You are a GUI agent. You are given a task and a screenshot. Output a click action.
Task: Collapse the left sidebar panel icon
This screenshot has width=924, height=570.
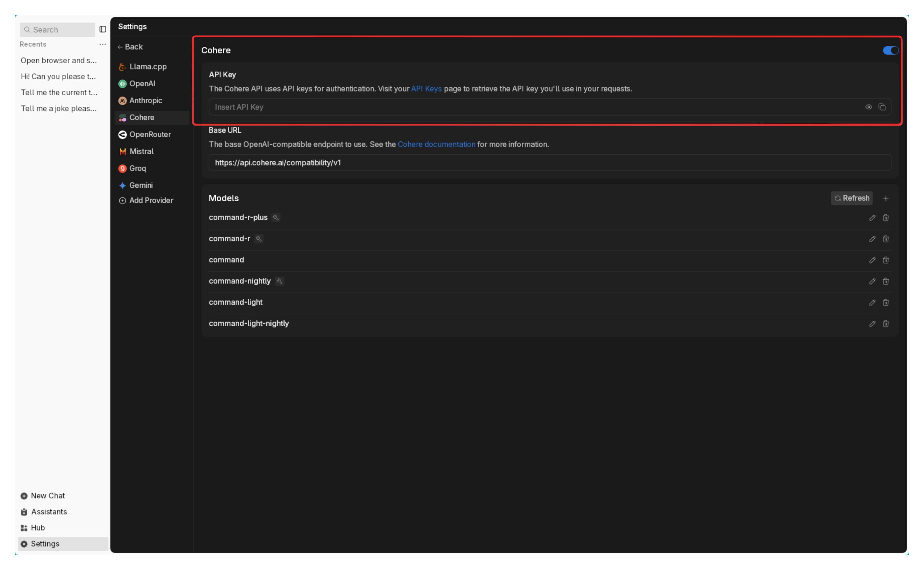tap(103, 29)
